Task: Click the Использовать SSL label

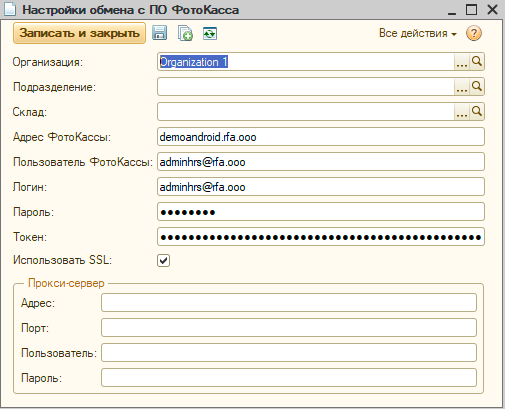Action: [x=62, y=260]
